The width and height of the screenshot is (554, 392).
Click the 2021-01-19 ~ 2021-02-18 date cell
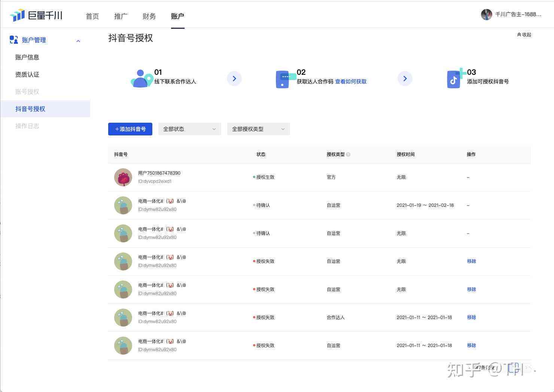click(x=425, y=205)
